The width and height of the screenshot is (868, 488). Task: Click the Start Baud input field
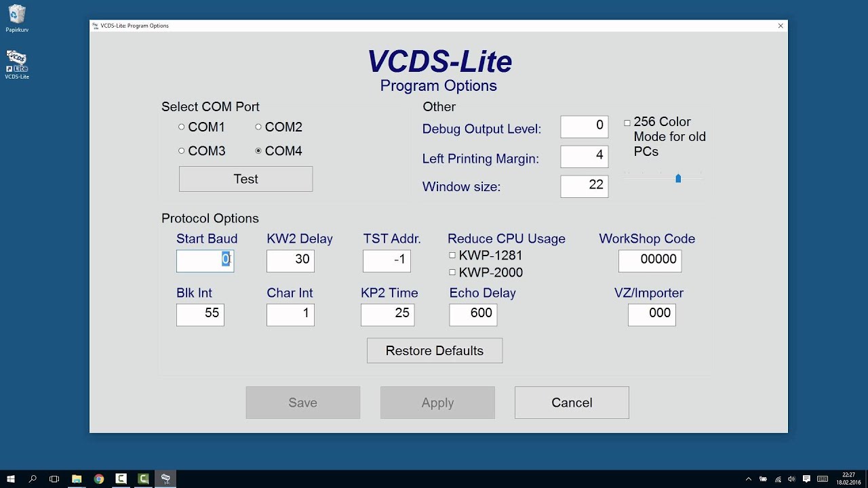205,261
